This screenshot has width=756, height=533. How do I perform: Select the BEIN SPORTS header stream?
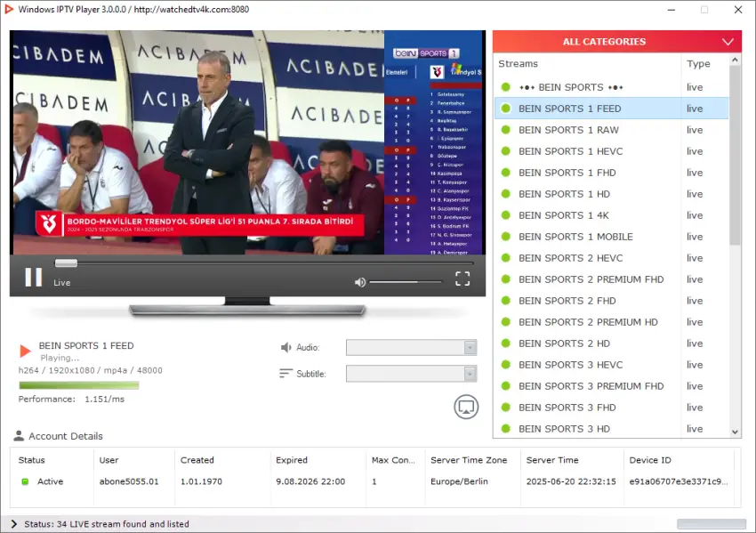pos(611,87)
